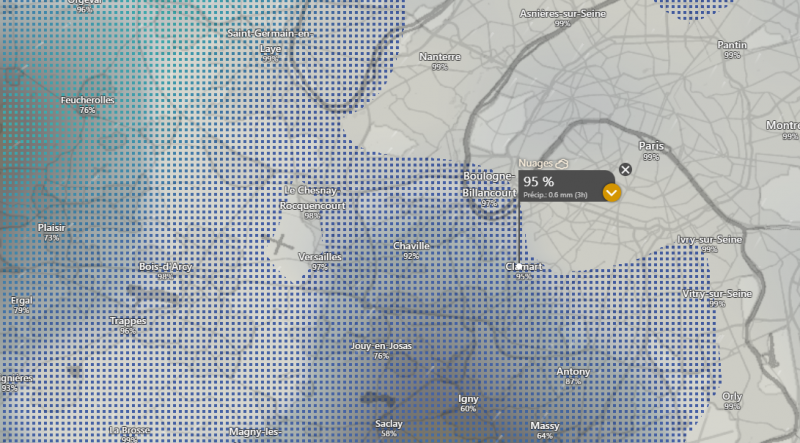Screen dimensions: 800x443
Task: Select the Magny-les- label
Action: click(x=255, y=432)
